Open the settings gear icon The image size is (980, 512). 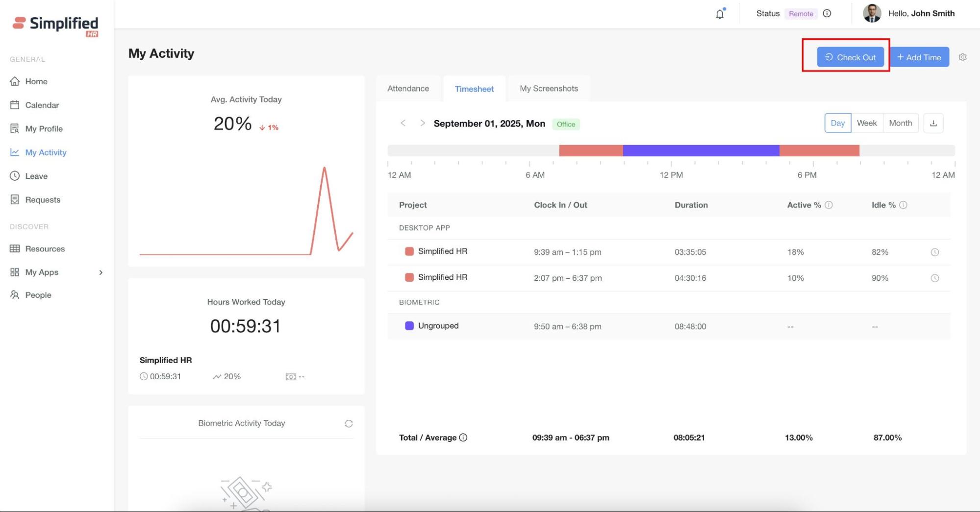[x=962, y=57]
